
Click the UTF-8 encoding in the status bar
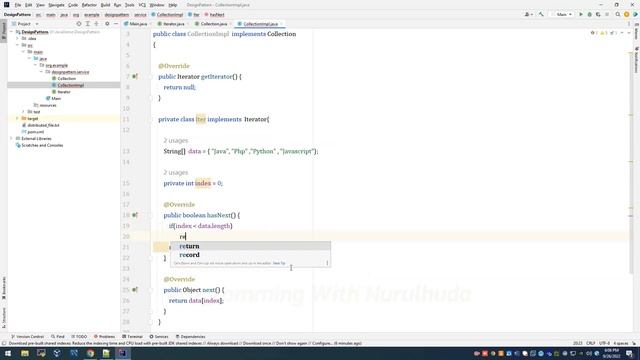pyautogui.click(x=604, y=343)
